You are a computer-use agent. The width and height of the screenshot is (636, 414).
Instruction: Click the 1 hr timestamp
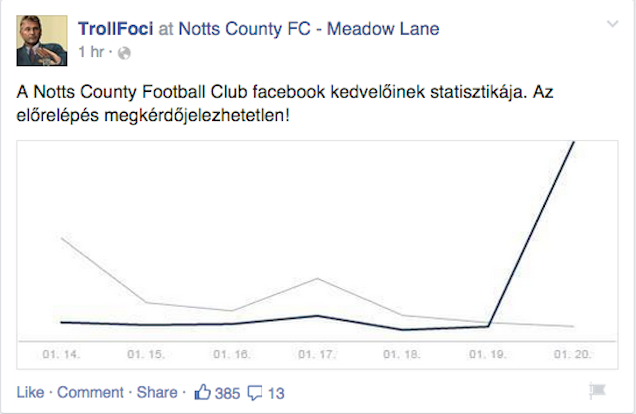click(x=91, y=51)
